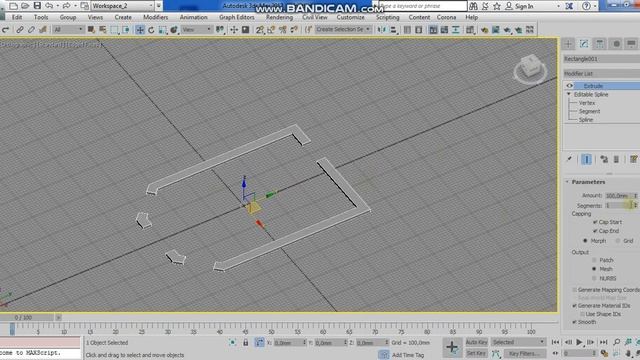
Task: Click Remove Modifier trash icon
Action: click(x=616, y=159)
